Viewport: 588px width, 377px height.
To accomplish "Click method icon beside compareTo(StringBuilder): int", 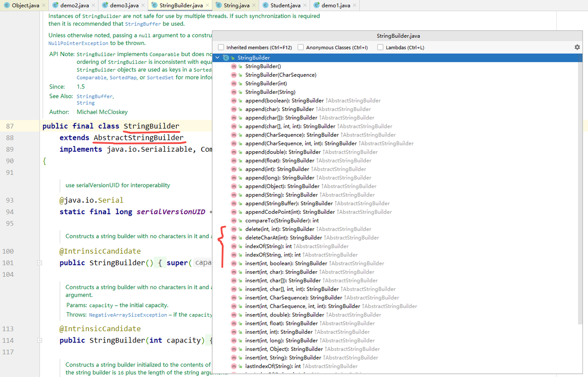I will pyautogui.click(x=234, y=221).
